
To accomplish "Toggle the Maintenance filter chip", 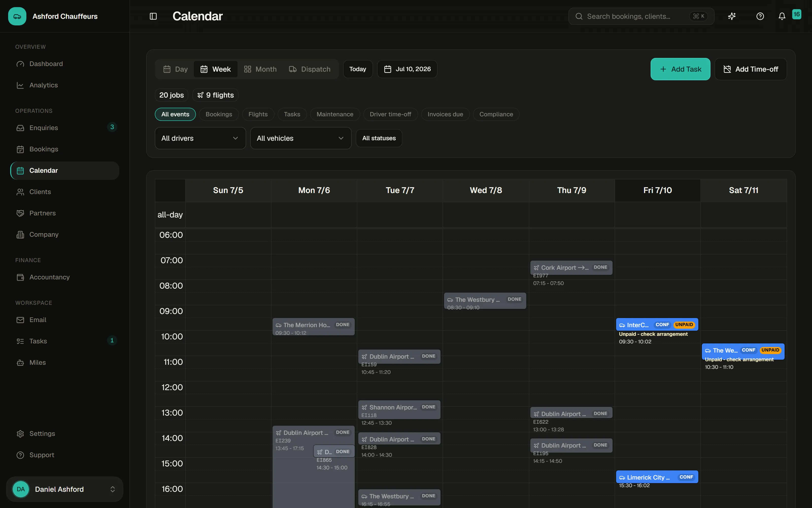I will pos(335,114).
